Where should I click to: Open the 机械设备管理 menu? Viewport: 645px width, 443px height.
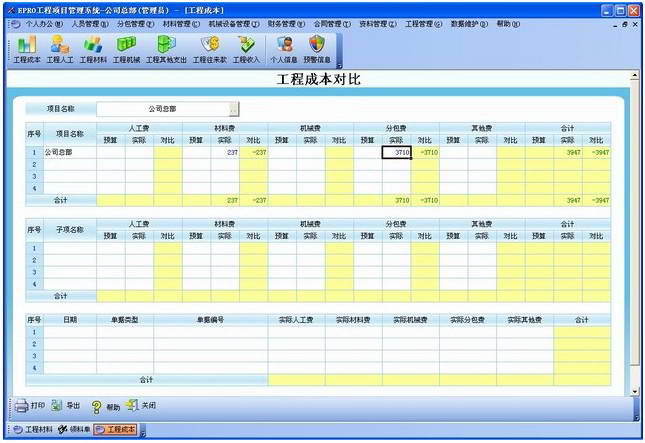tap(234, 24)
